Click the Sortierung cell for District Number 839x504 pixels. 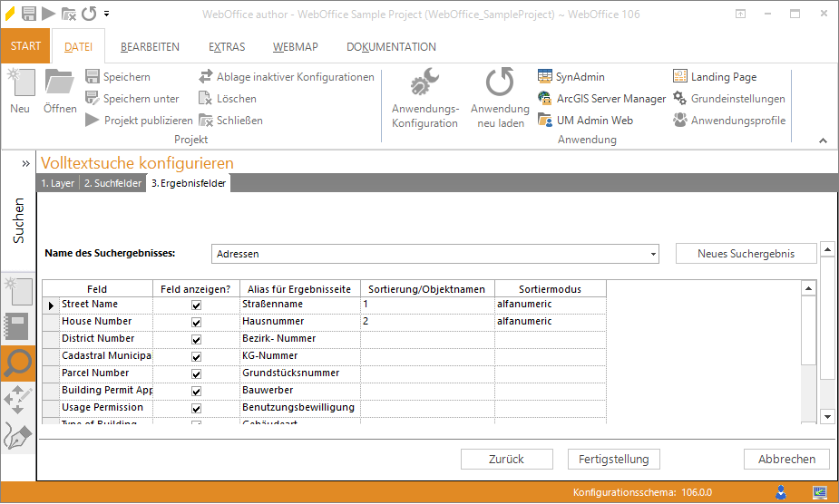click(427, 339)
